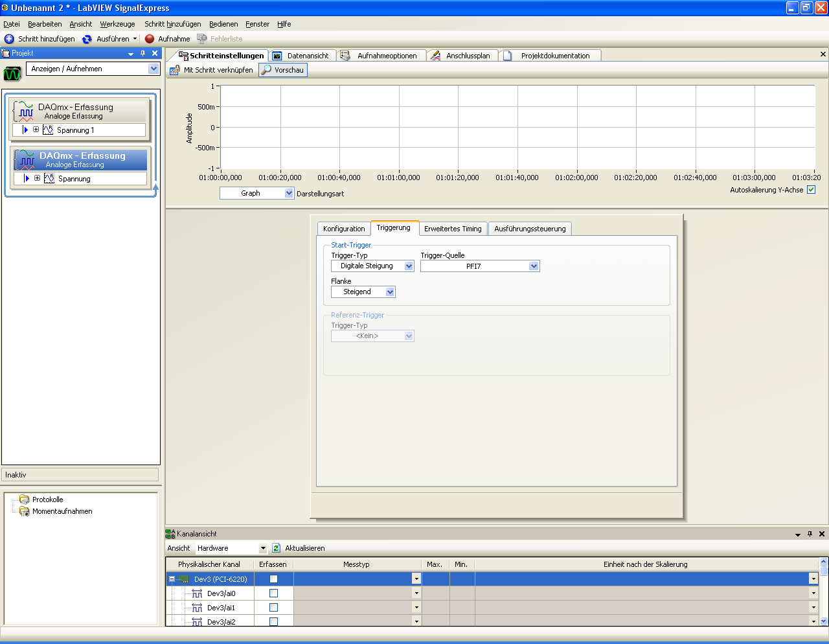The image size is (829, 644).
Task: Click the signal icon next to Spannung
Action: pos(49,179)
